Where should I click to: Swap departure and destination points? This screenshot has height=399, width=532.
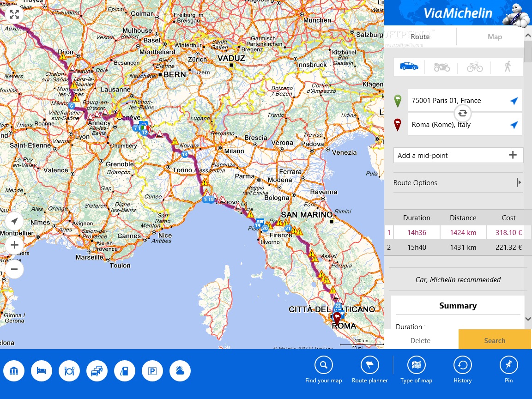coord(462,113)
